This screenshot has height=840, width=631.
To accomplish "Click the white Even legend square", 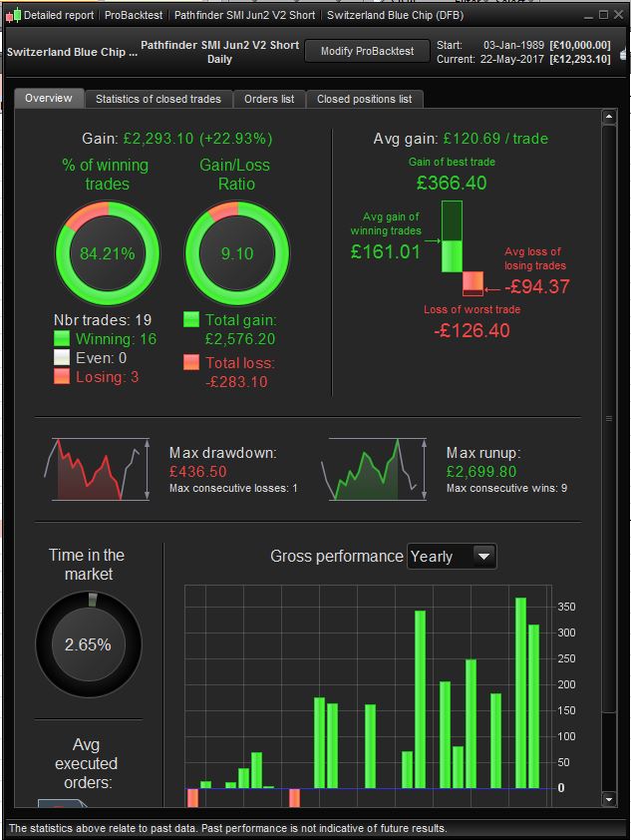I will [x=62, y=357].
